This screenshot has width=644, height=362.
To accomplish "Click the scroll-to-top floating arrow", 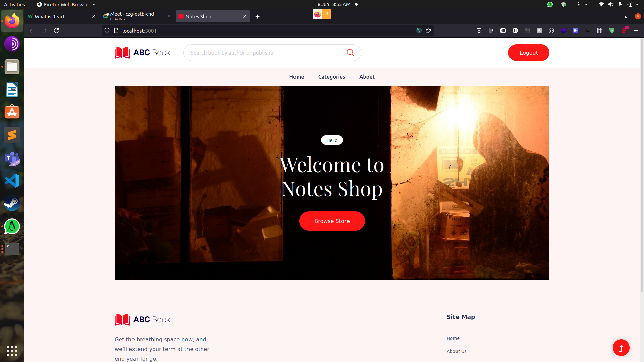I will tap(621, 348).
